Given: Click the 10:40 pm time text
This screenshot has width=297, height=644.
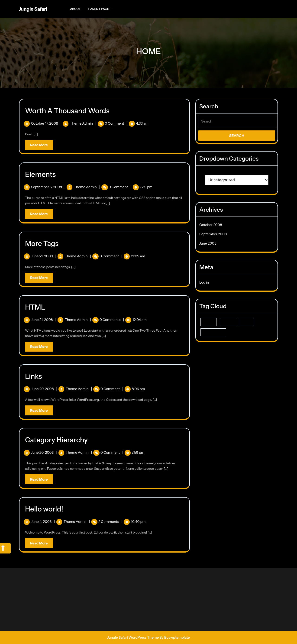Looking at the screenshot, I should (x=138, y=522).
